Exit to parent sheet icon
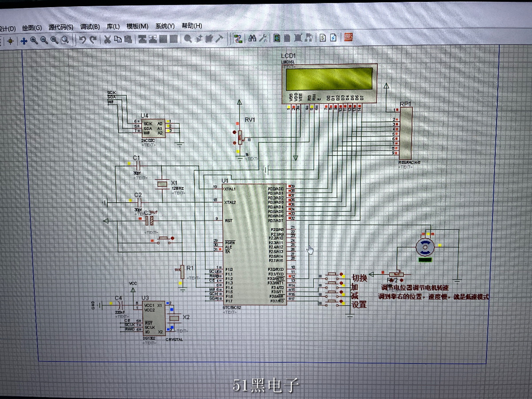This screenshot has height=399, width=532. coord(308,39)
